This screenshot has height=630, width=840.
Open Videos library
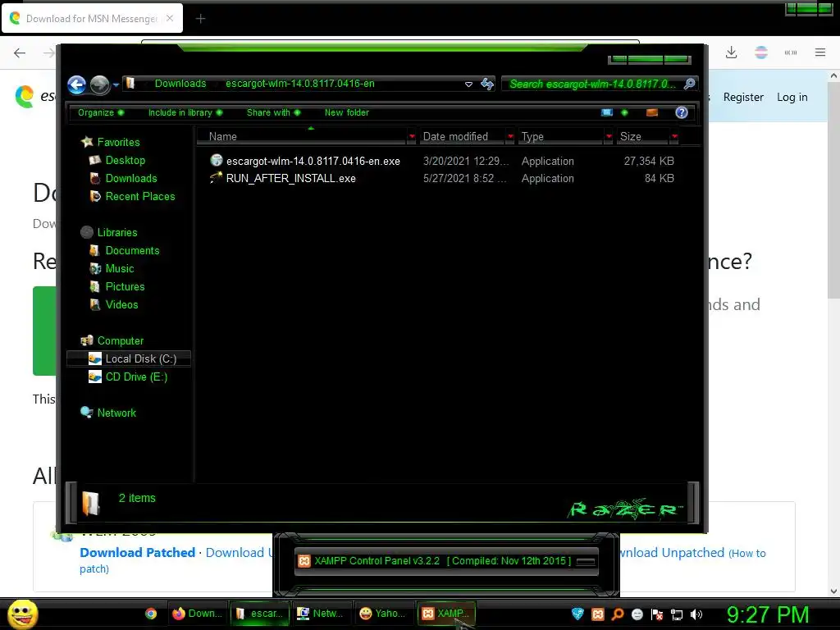coord(121,305)
